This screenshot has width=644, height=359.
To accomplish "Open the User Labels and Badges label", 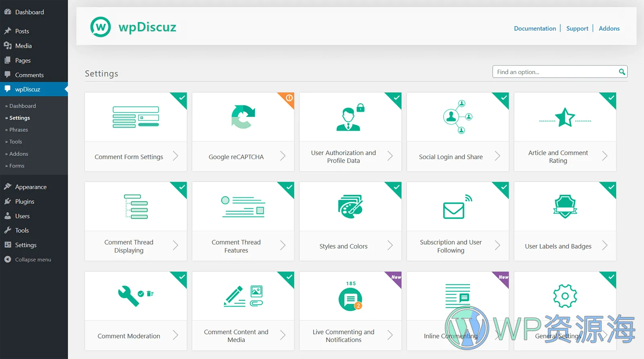I will tap(558, 246).
